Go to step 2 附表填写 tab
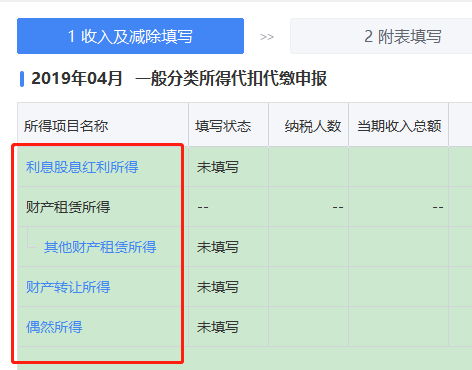 (381, 36)
